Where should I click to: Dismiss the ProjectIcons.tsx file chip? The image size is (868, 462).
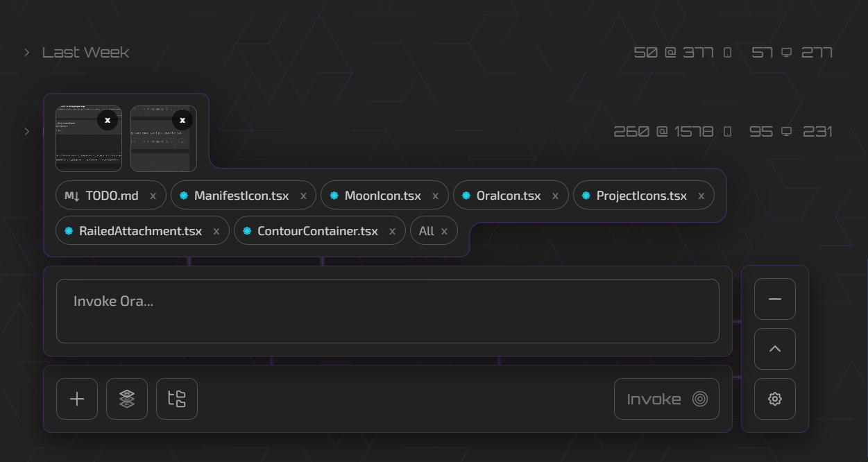(701, 196)
